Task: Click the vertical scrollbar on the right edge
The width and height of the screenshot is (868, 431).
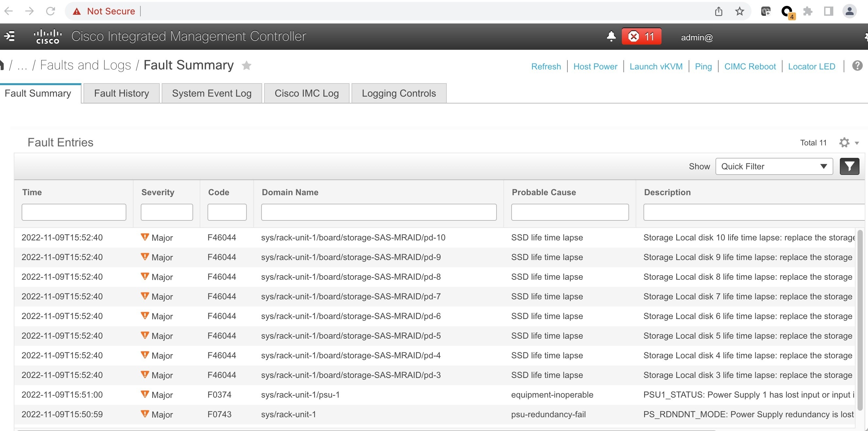Action: (x=861, y=320)
